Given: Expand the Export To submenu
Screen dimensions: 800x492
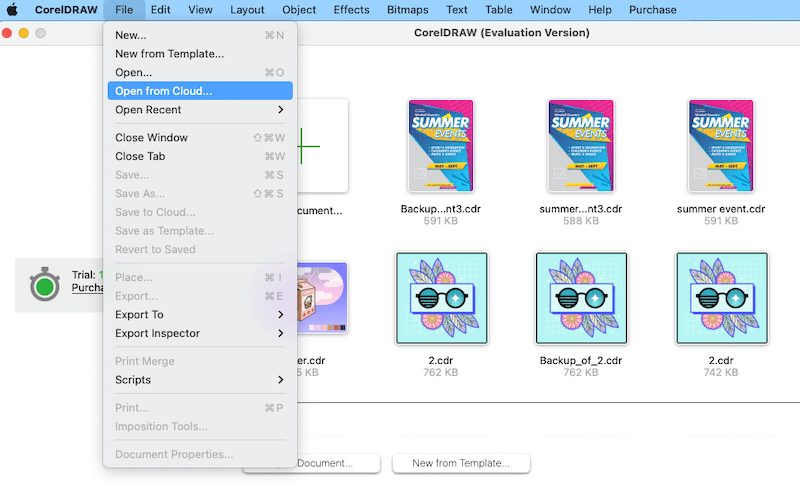Looking at the screenshot, I should point(200,315).
